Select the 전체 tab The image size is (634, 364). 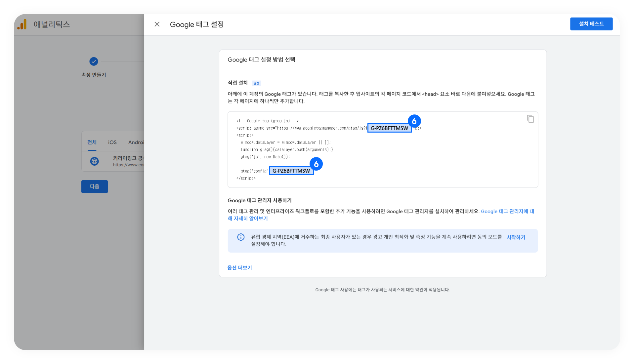point(92,142)
